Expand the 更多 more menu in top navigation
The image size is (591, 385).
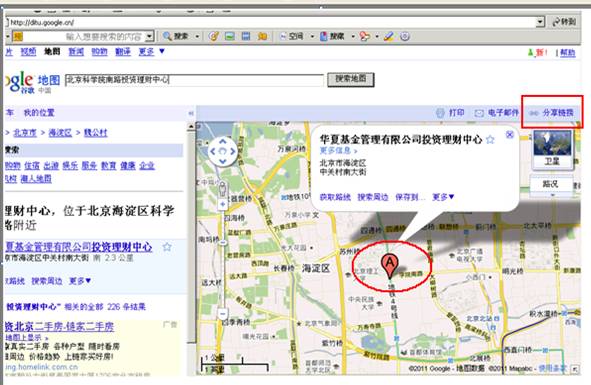pyautogui.click(x=151, y=52)
